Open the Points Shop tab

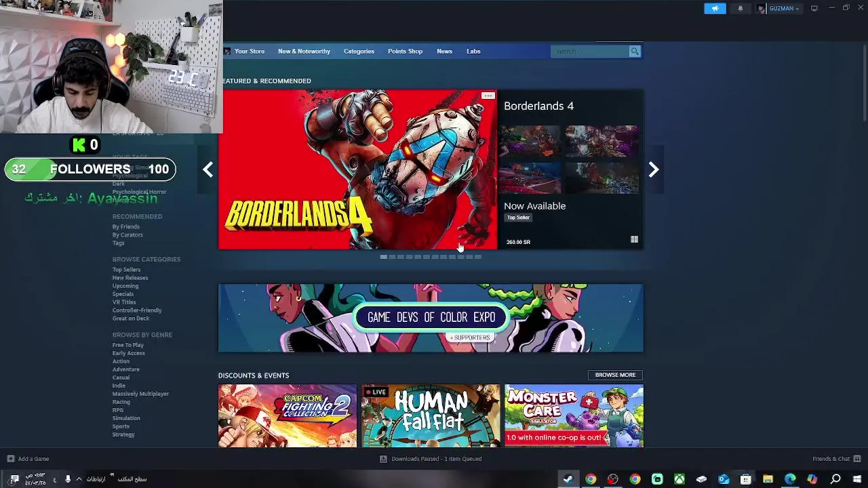point(405,51)
